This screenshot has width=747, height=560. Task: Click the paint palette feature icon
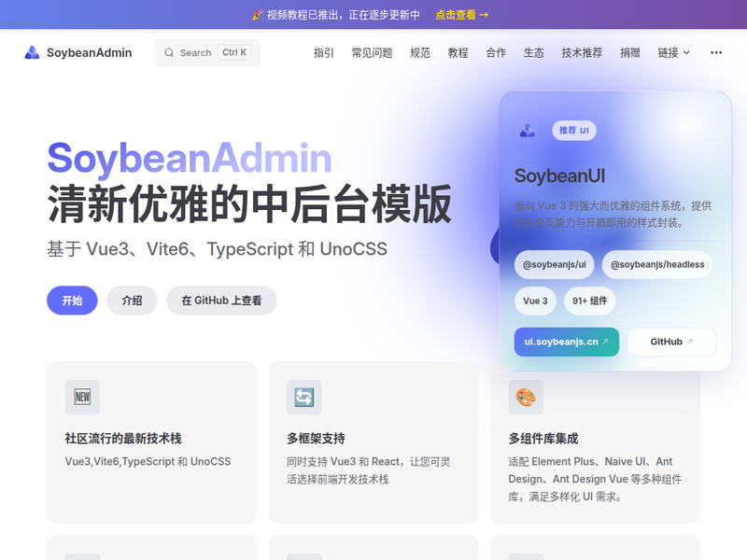(x=526, y=398)
